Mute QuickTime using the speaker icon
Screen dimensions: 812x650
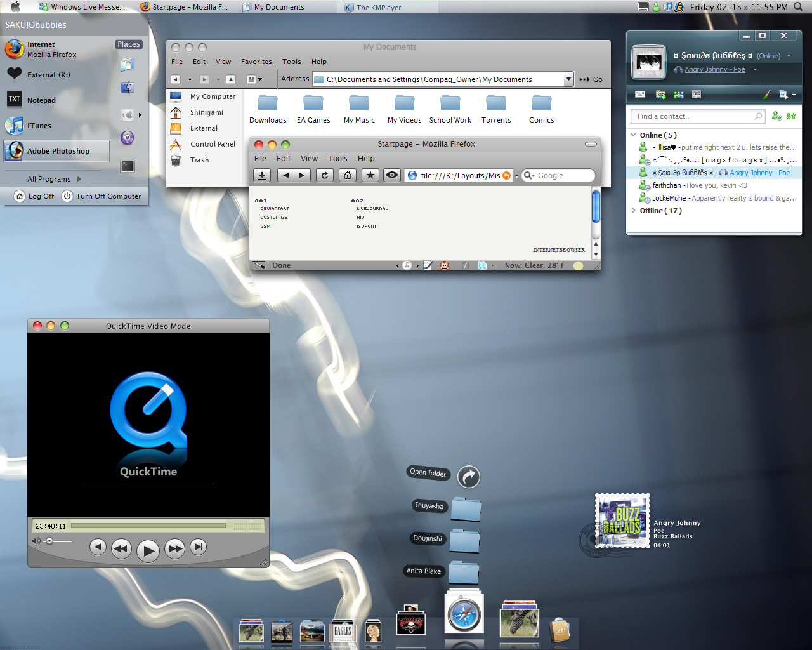pos(36,541)
